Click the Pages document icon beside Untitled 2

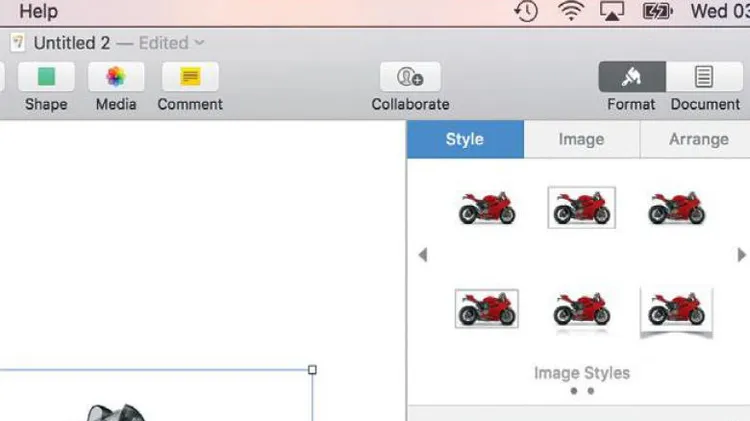(x=18, y=43)
